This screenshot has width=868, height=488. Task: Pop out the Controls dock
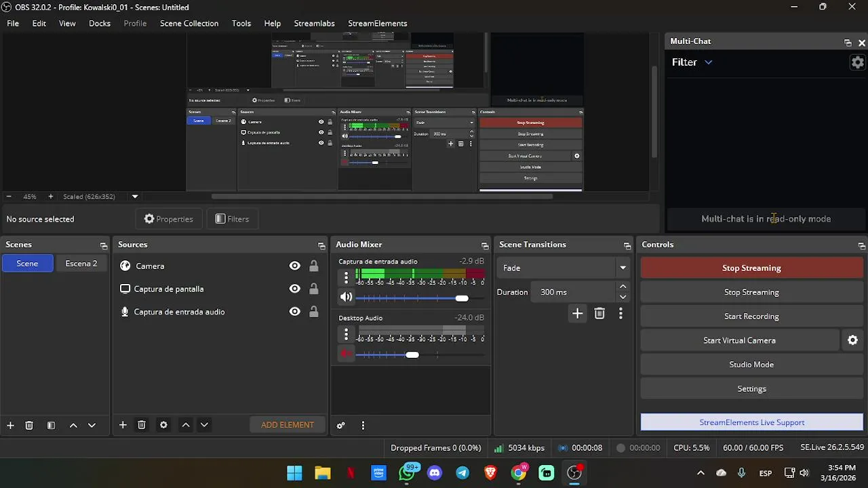(x=862, y=245)
